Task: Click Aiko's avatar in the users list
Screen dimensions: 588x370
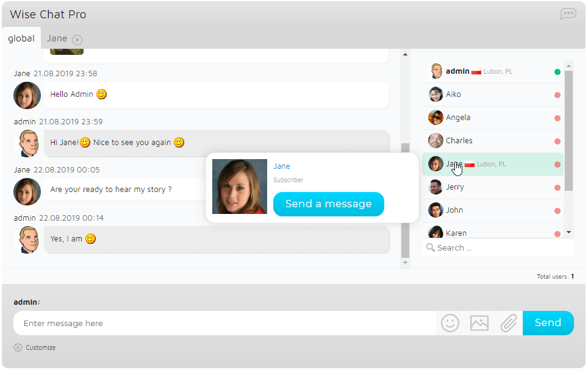Action: [x=436, y=94]
